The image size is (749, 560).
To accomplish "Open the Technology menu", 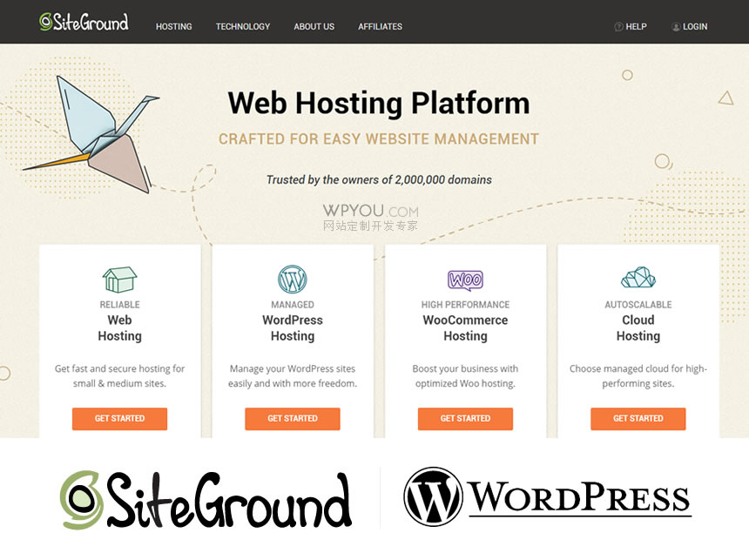I will tap(243, 27).
